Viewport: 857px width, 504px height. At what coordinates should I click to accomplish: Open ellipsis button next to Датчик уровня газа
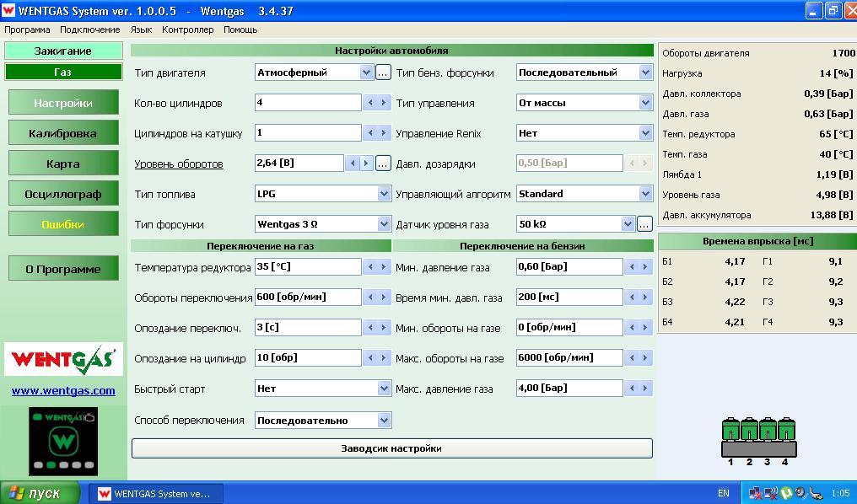click(644, 224)
